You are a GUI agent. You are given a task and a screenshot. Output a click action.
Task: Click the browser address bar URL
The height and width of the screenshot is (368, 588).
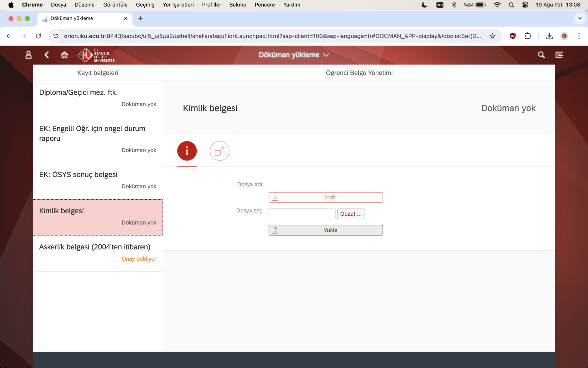click(272, 36)
